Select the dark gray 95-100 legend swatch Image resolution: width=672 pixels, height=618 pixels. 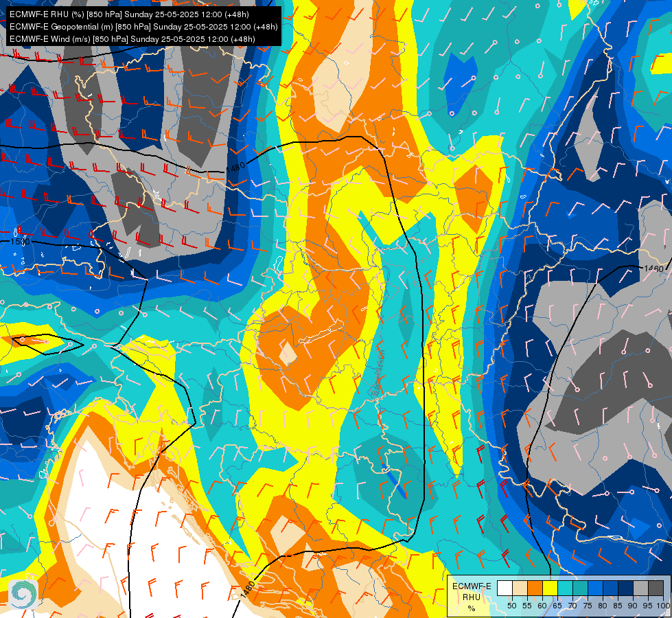[x=656, y=588]
